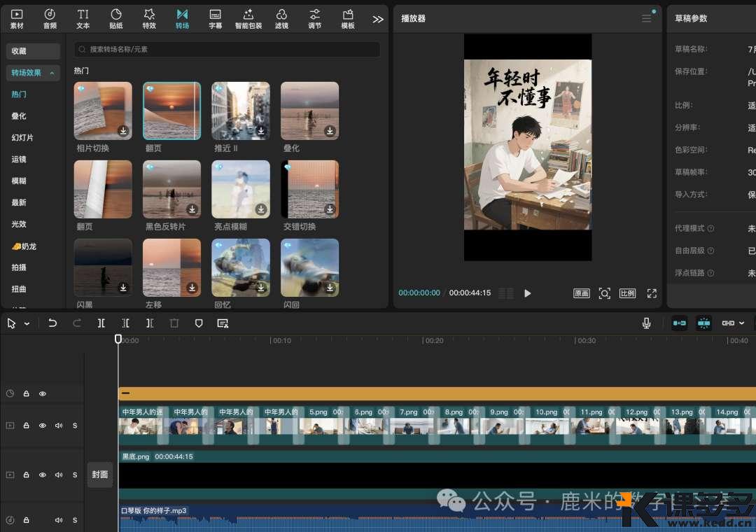Add a marker with shield icon
Screen dimensions: 756x532
pos(199,323)
